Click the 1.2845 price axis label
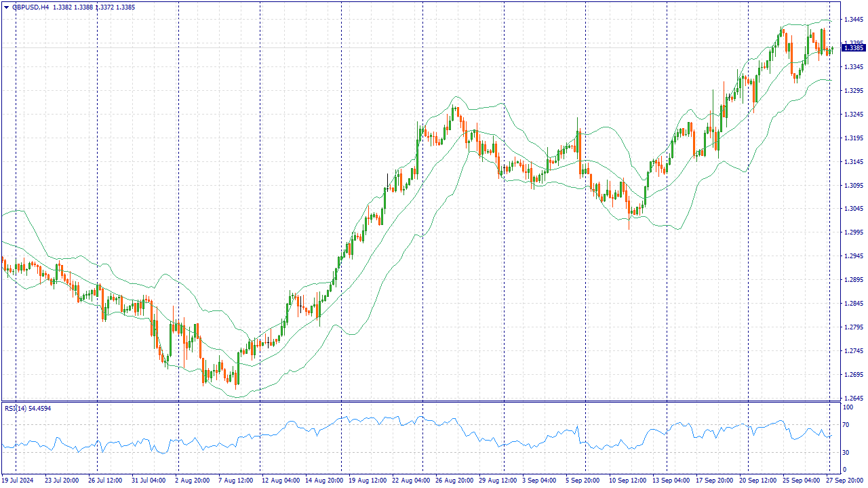Screen dimensions: 868x488 coord(852,304)
